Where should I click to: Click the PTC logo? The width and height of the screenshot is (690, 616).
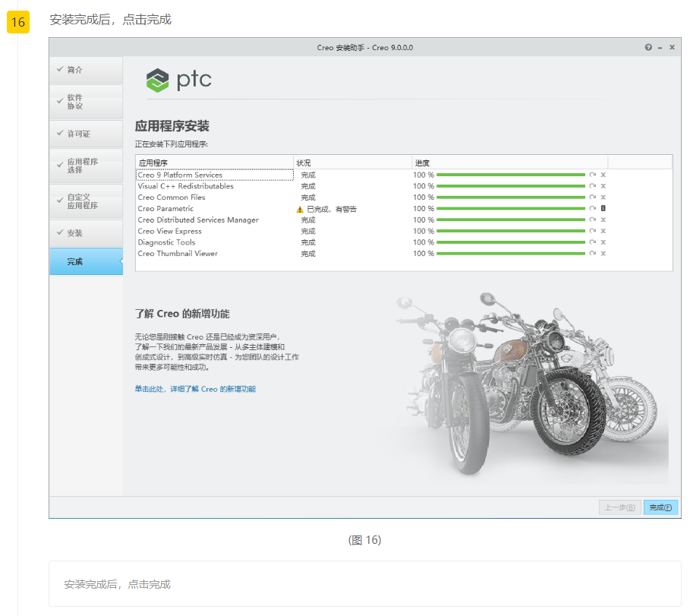pos(178,81)
